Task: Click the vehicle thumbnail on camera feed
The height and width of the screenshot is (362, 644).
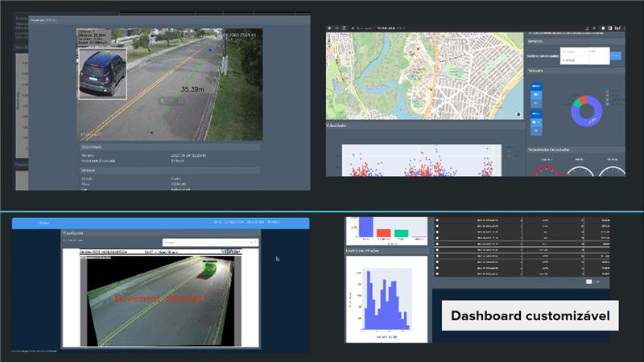Action: [102, 72]
